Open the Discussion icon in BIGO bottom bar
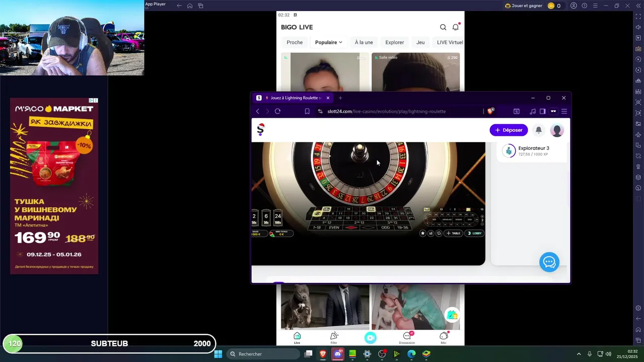The image size is (644, 362). (407, 338)
